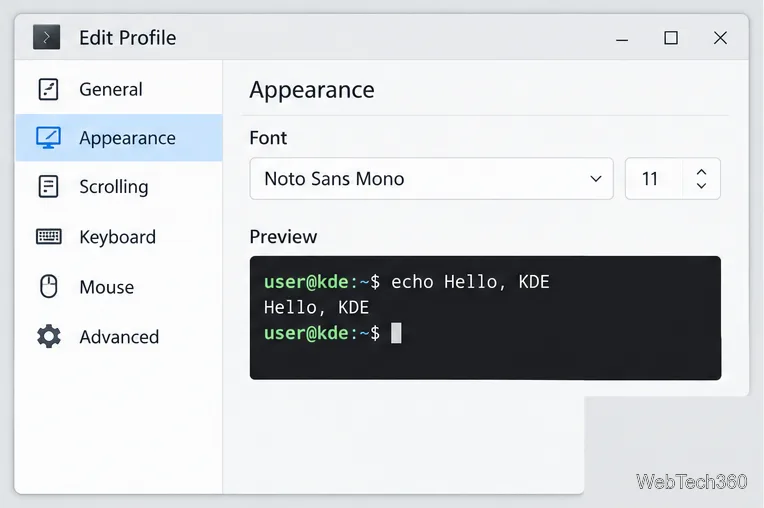Decrease font size with the down arrow
764x508 pixels.
click(701, 186)
